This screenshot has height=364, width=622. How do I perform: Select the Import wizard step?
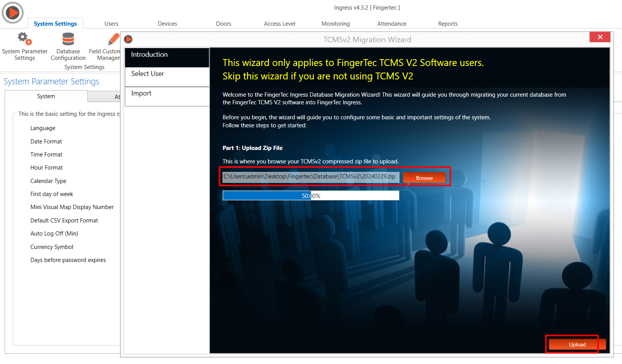(167, 96)
